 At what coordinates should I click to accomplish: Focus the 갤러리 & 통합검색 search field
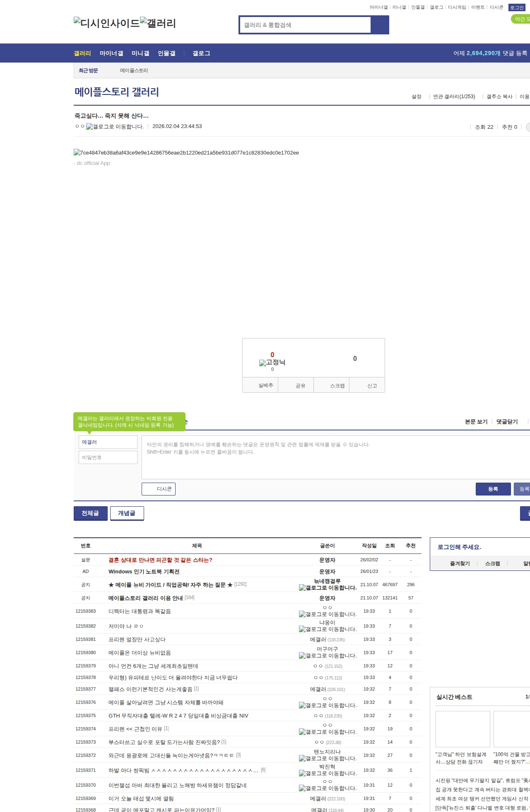305,25
